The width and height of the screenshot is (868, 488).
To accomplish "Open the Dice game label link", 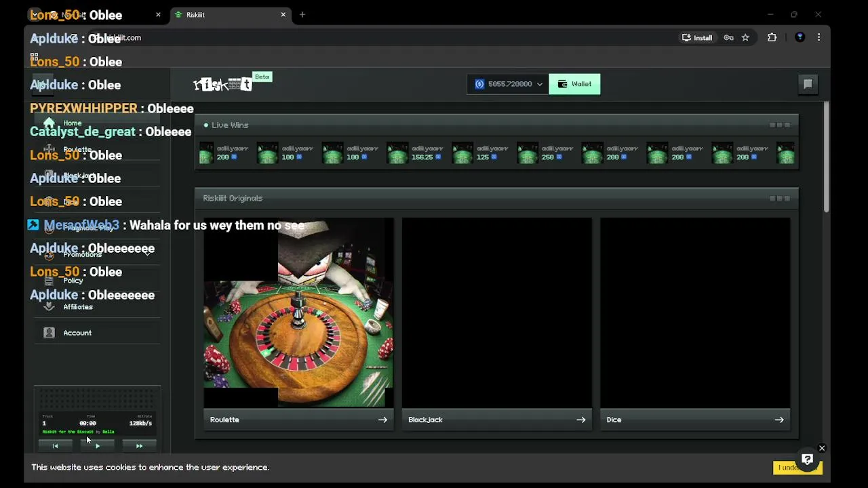I will click(614, 420).
